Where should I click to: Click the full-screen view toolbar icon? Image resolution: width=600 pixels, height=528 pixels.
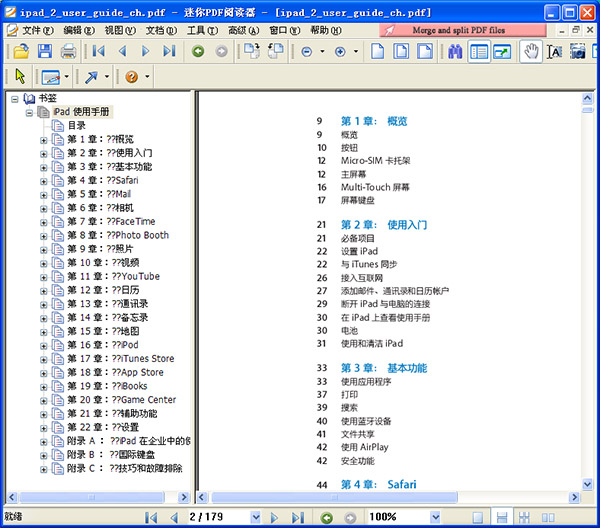(x=502, y=51)
